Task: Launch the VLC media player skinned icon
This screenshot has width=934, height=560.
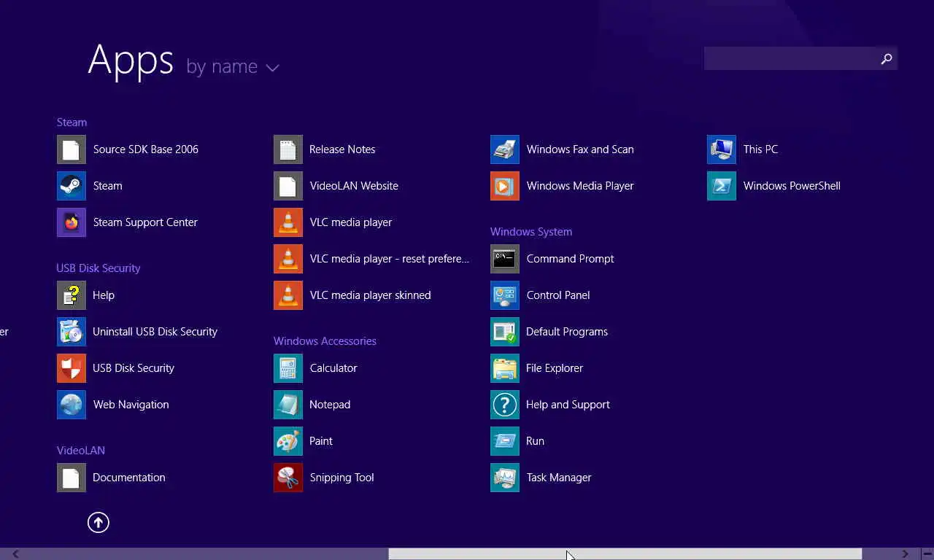Action: [x=288, y=295]
